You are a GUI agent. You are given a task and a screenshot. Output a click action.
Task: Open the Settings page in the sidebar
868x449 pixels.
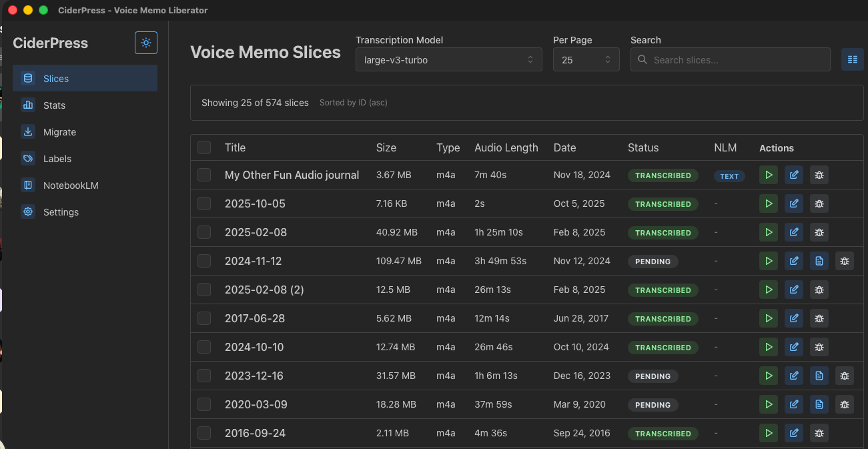click(x=61, y=212)
